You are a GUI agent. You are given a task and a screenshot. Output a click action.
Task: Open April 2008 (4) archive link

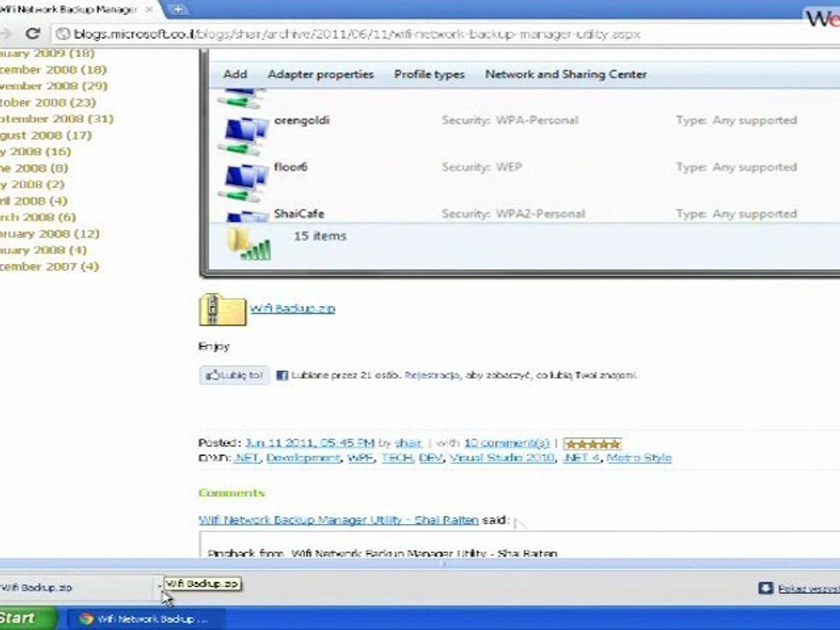[34, 201]
